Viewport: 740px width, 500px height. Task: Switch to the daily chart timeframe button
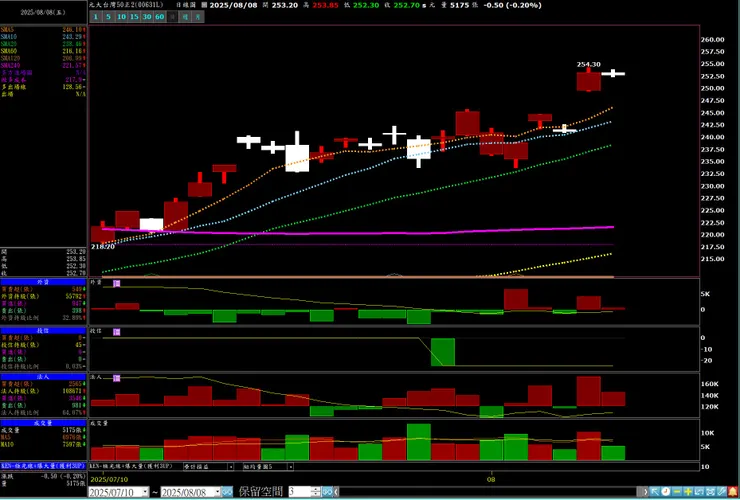click(172, 17)
